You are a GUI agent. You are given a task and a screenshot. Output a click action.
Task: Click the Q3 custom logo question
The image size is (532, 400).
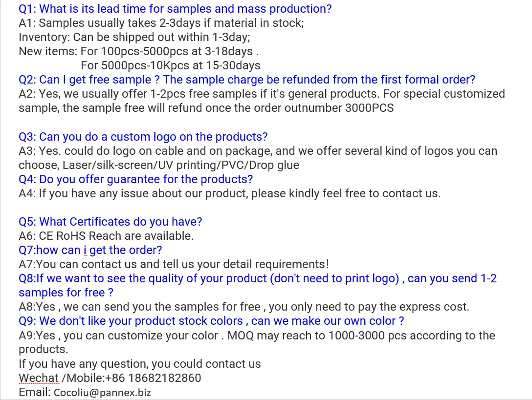(x=143, y=137)
